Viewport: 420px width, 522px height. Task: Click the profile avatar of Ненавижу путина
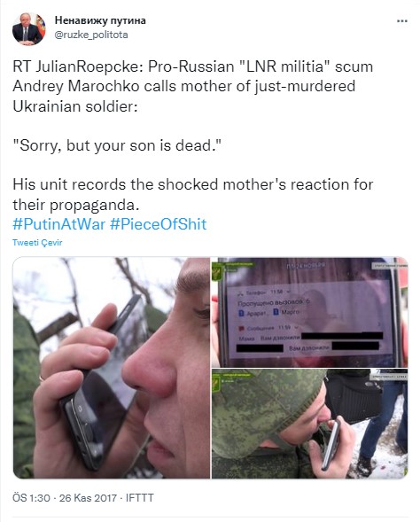[28, 29]
